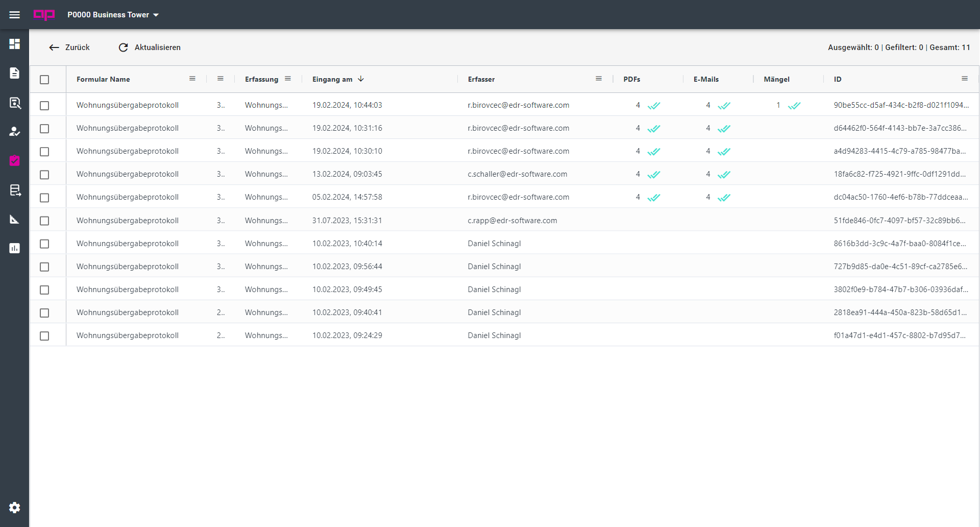This screenshot has height=527, width=980.
Task: Select the pink clipboard check sidebar icon
Action: 14,160
